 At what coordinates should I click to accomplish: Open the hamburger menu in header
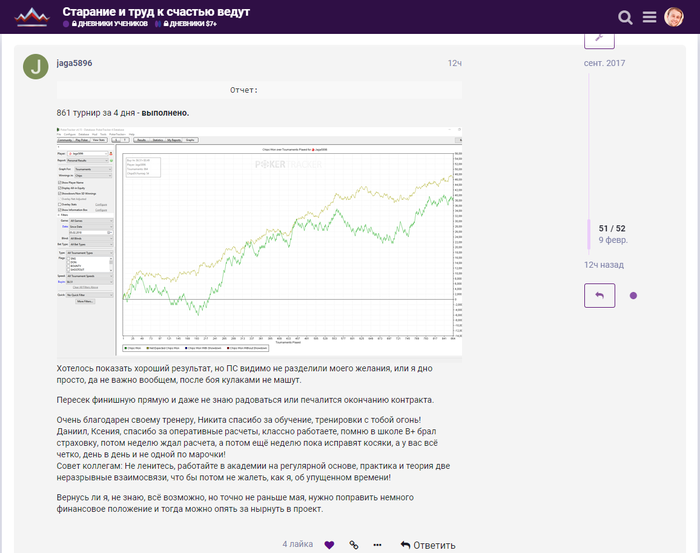click(x=649, y=17)
